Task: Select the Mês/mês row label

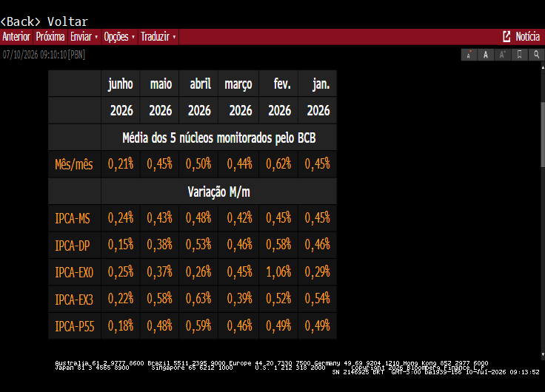Action: click(x=74, y=164)
